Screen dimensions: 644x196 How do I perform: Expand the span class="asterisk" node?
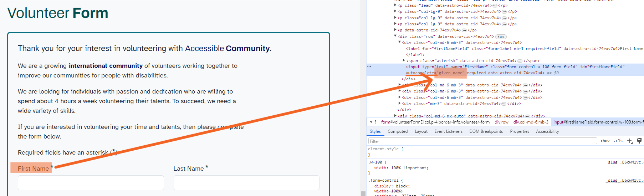pyautogui.click(x=404, y=61)
